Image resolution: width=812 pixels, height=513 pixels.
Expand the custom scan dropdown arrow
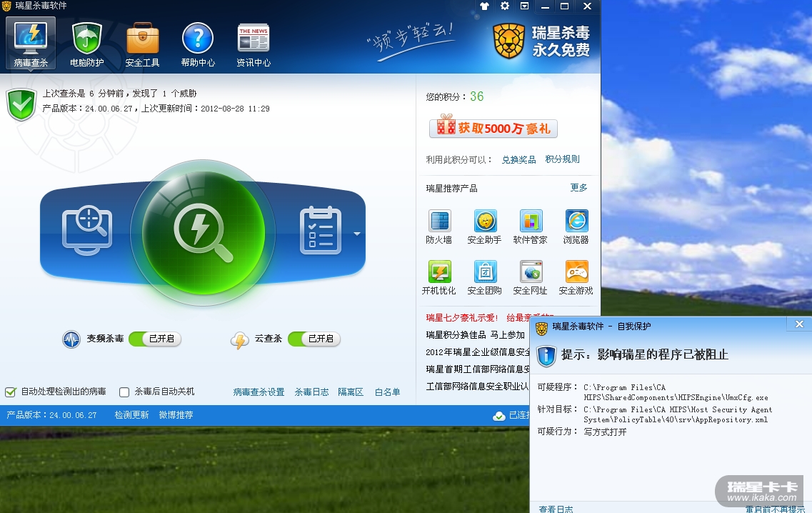click(x=357, y=234)
